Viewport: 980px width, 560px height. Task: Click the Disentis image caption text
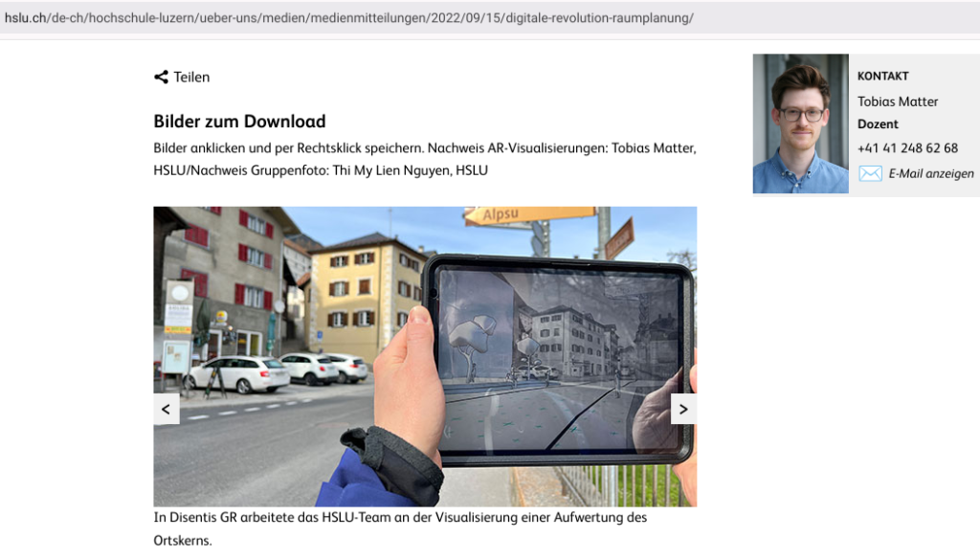[400, 518]
